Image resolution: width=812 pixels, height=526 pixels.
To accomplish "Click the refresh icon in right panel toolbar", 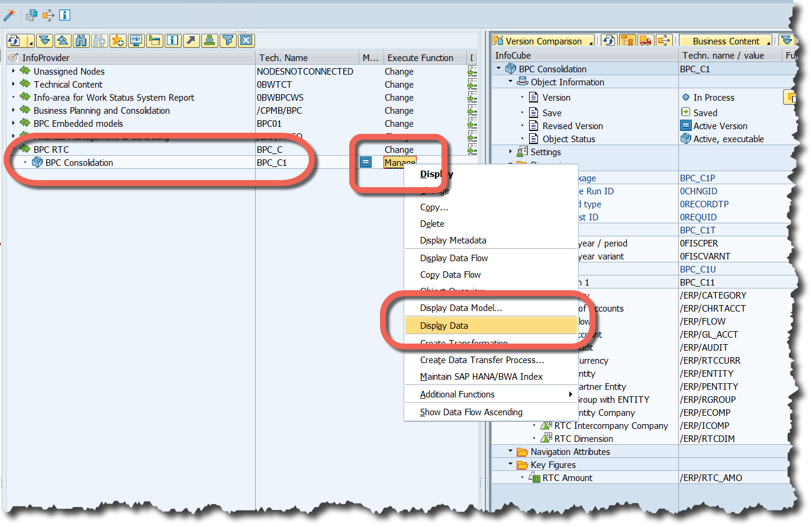I will point(608,41).
